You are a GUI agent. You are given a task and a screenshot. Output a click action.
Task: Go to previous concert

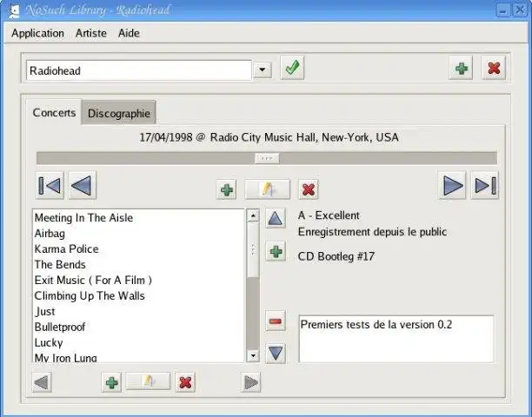point(82,185)
